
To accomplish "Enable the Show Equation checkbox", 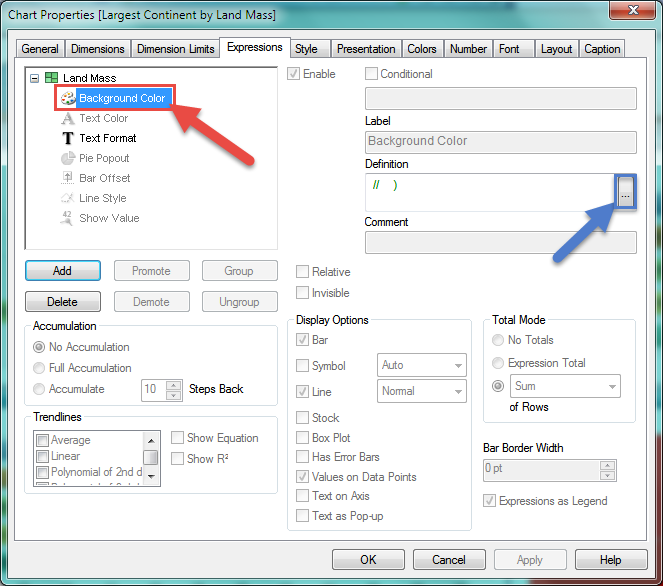I will tap(178, 438).
